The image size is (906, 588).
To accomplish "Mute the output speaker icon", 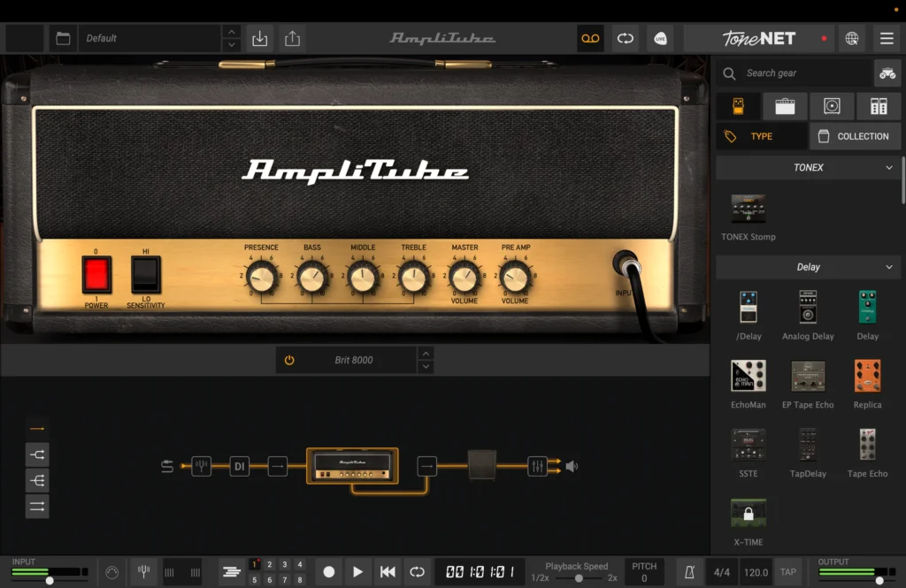I will tap(572, 466).
